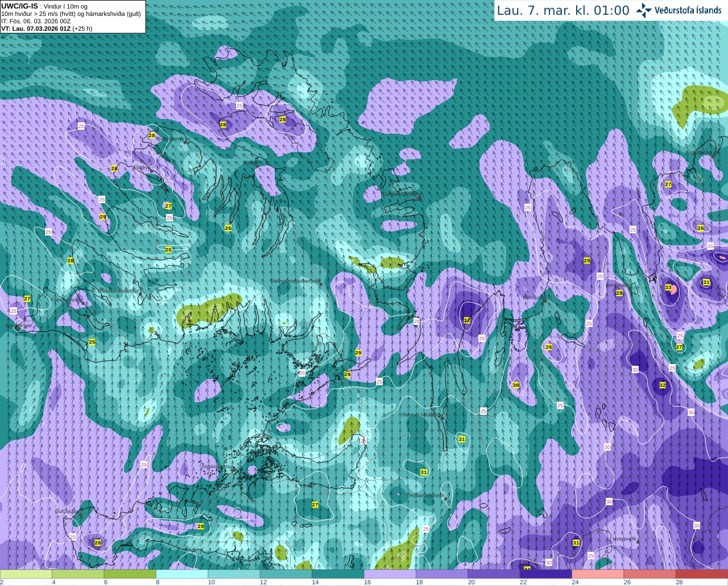728x586 pixels.
Task: Select the 12–14 m/s teal legend swatch
Action: click(286, 574)
